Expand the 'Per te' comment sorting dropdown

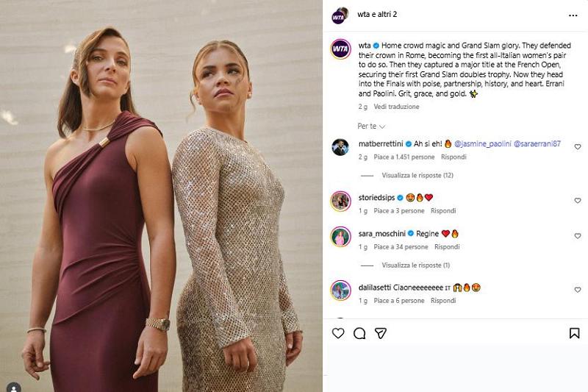(x=371, y=126)
